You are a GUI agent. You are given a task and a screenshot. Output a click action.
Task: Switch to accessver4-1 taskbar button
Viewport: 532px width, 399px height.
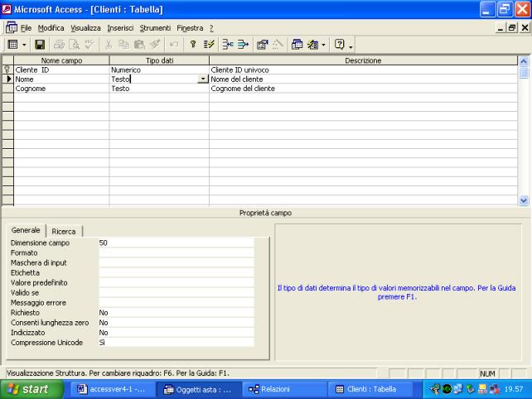click(x=113, y=389)
